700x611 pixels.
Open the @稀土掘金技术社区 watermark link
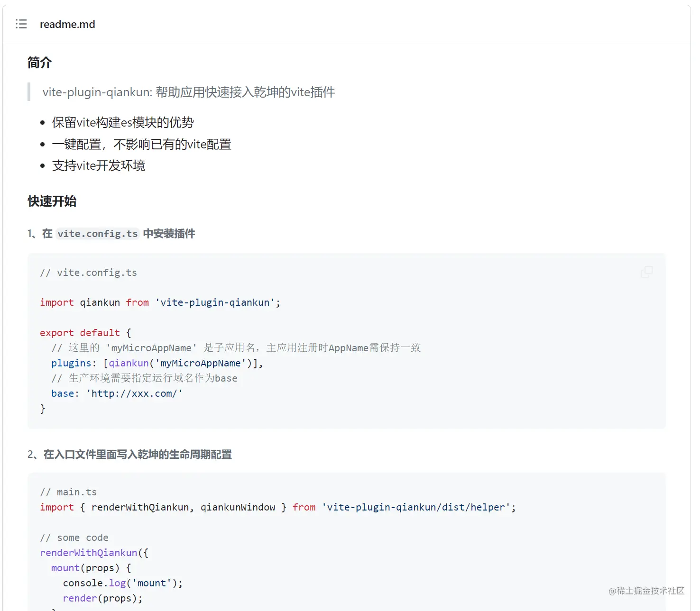pyautogui.click(x=646, y=591)
